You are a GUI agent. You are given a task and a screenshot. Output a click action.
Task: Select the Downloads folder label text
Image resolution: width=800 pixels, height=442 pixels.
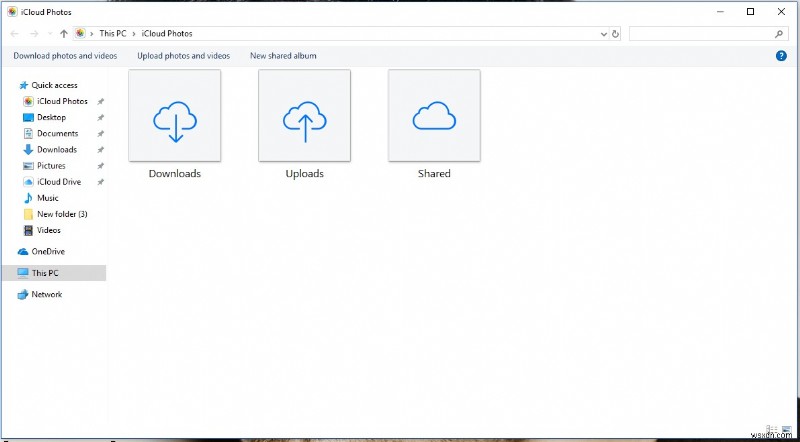coord(174,174)
